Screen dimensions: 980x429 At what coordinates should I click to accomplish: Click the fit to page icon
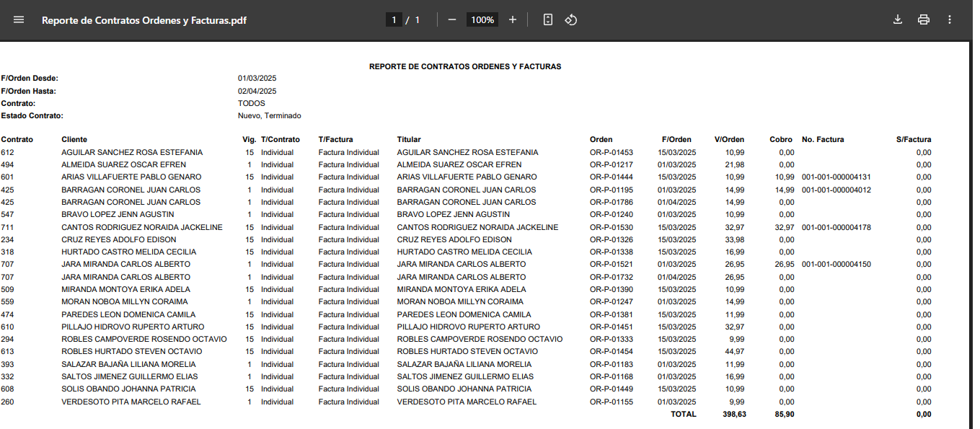548,20
